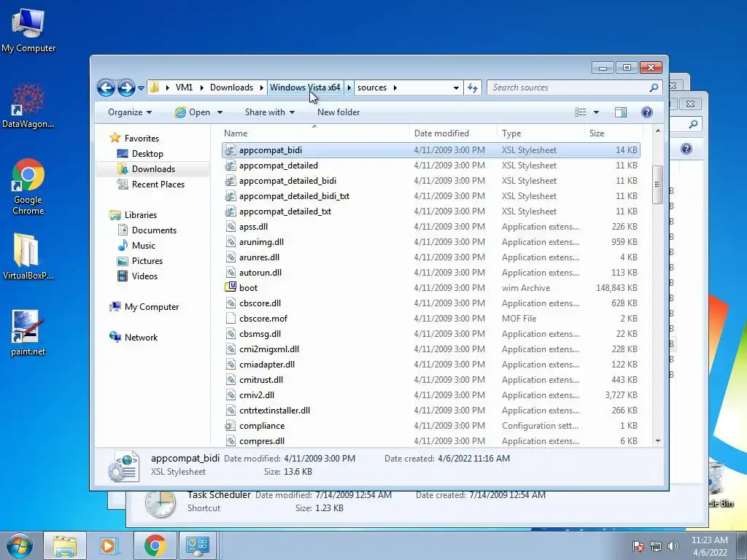
Task: Select My Computer in navigation pane
Action: tap(152, 307)
